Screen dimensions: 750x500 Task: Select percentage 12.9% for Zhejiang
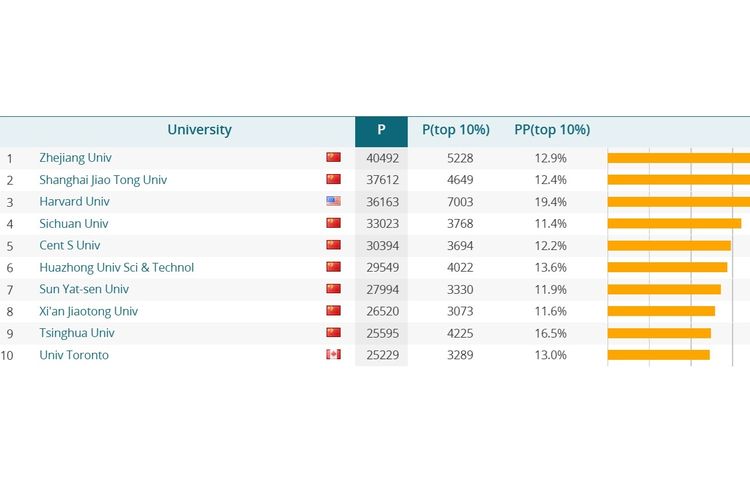[551, 158]
